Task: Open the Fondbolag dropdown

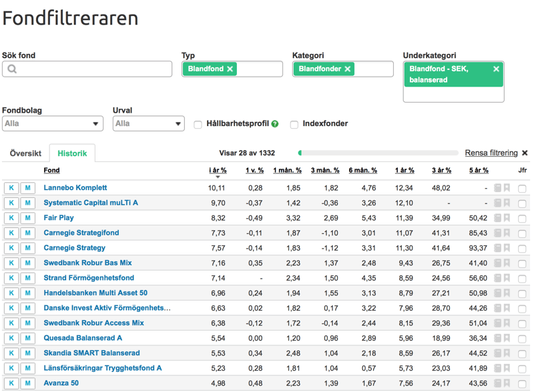Action: 53,123
